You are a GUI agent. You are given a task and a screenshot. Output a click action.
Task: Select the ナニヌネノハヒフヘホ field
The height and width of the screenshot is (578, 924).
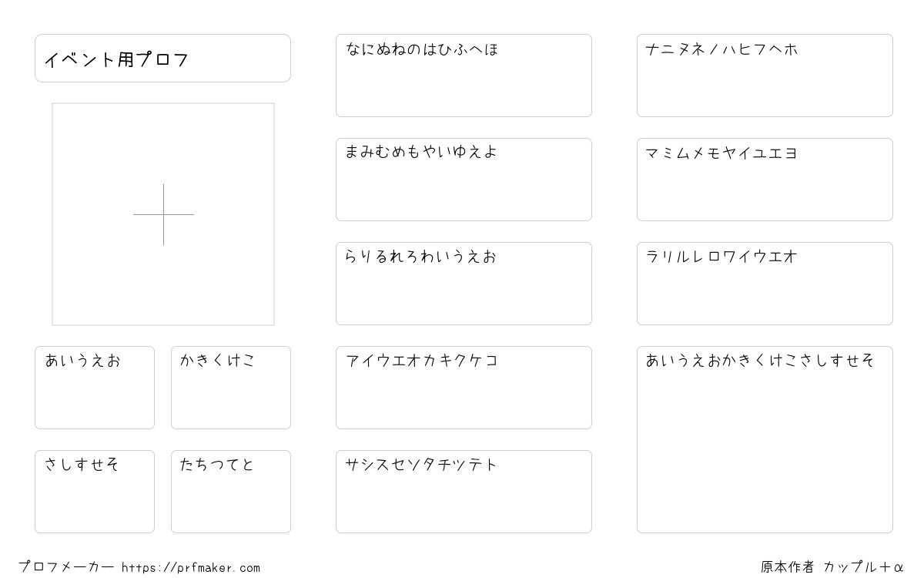pos(765,76)
